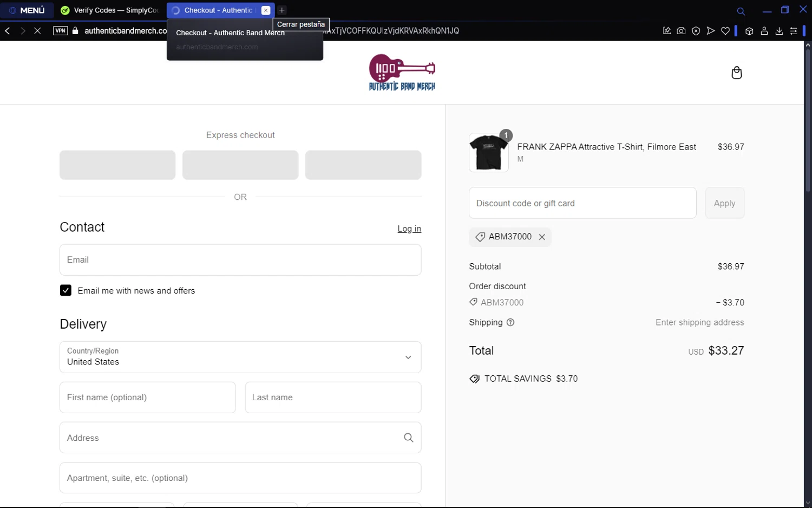Focus the Last name field

333,397
